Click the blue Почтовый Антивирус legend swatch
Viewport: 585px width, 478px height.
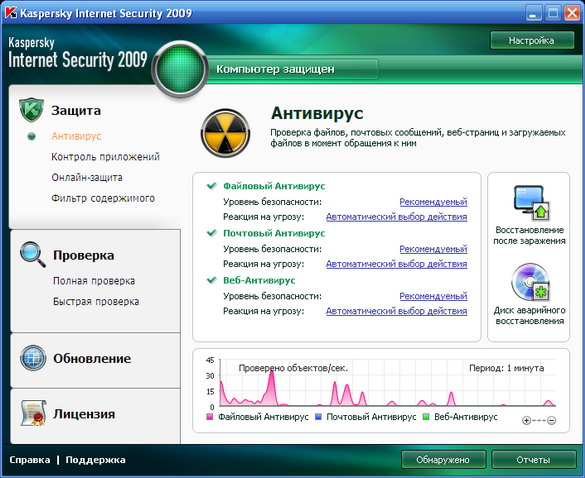pos(318,417)
